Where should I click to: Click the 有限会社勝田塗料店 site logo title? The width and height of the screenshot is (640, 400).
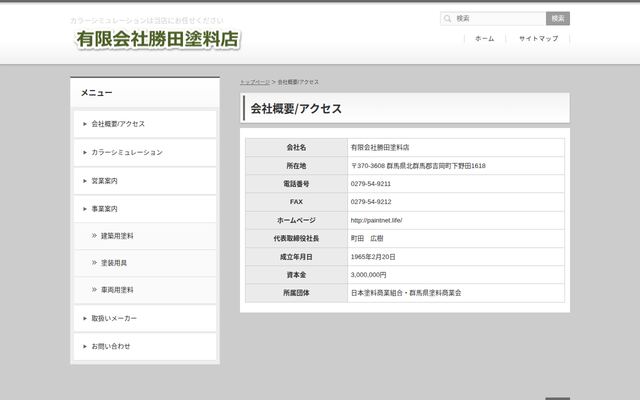(157, 40)
